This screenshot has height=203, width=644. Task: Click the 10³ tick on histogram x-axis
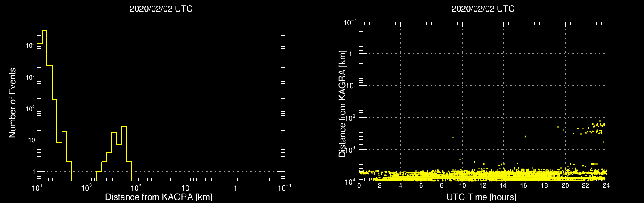tap(87, 188)
